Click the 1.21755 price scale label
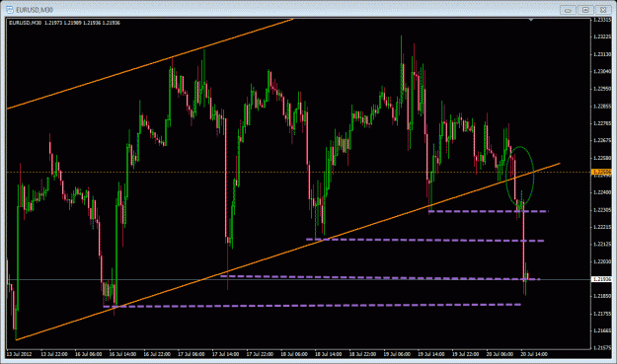 (x=602, y=314)
